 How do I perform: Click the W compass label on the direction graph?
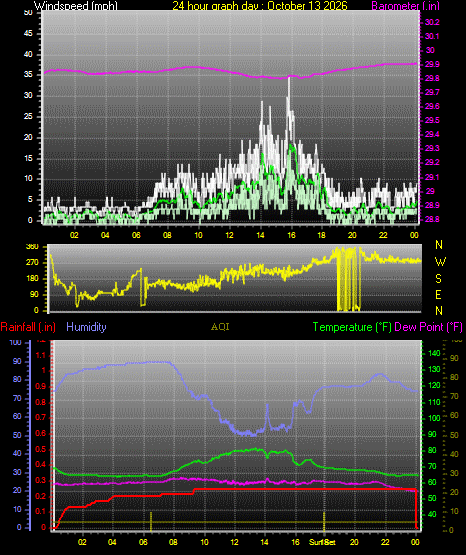pyautogui.click(x=440, y=262)
